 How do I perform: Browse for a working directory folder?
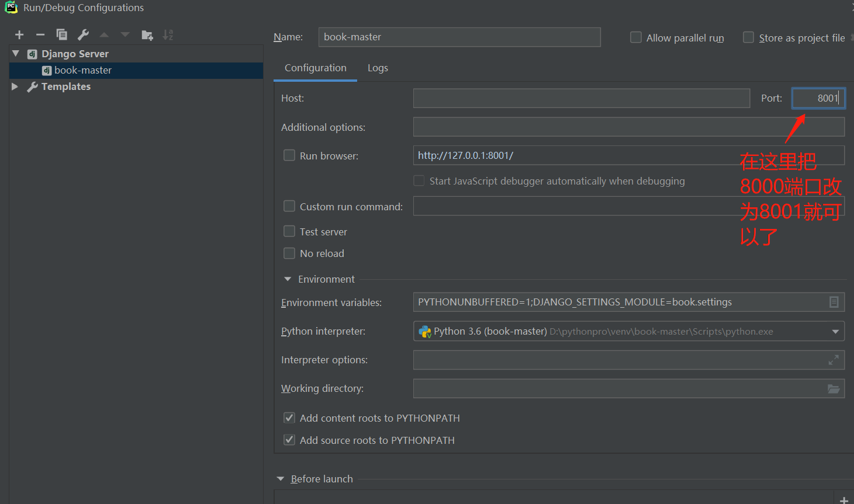(x=834, y=389)
